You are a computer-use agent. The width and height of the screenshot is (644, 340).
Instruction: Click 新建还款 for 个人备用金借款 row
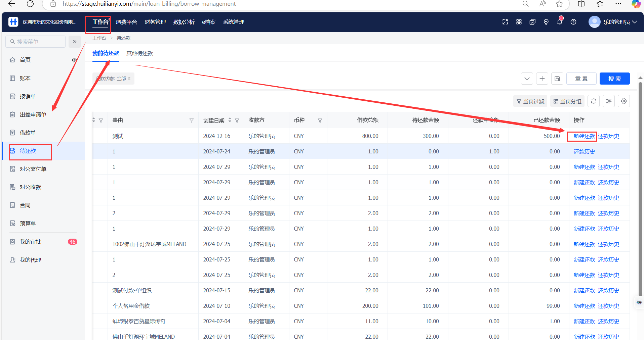pos(584,306)
